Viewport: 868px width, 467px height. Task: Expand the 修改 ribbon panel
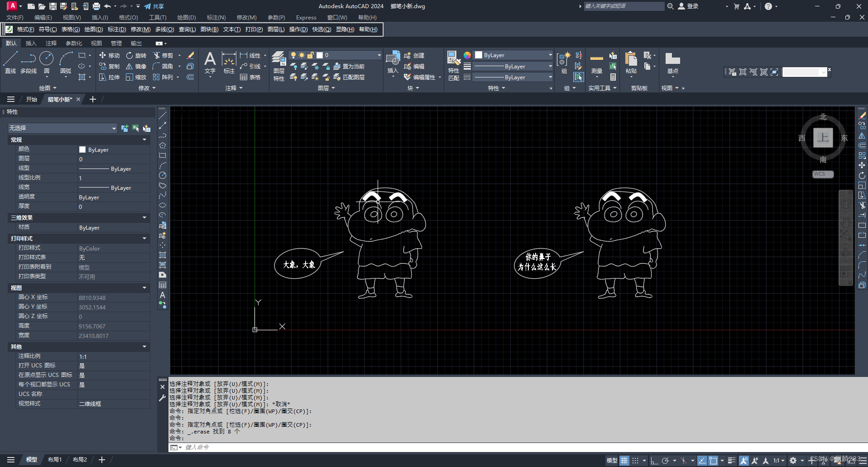[147, 88]
